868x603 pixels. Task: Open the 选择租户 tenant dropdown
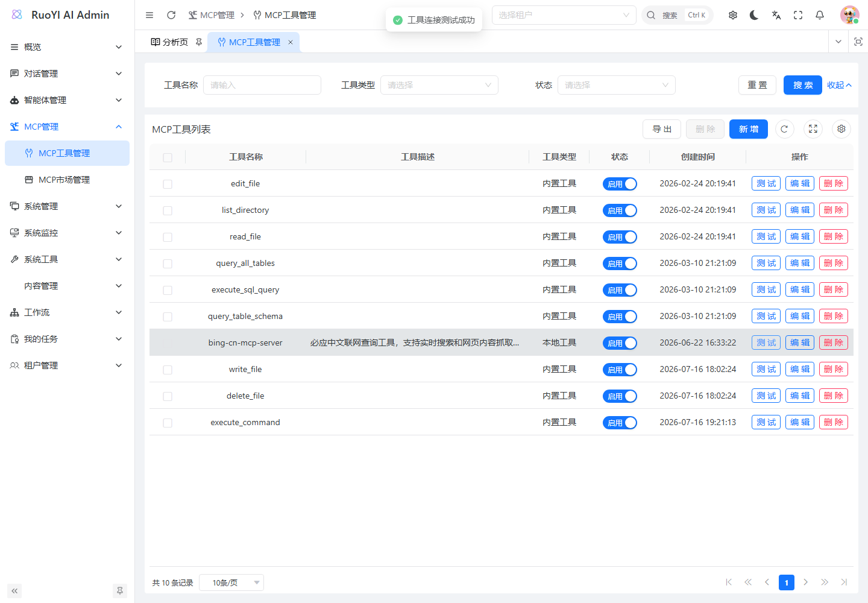564,15
